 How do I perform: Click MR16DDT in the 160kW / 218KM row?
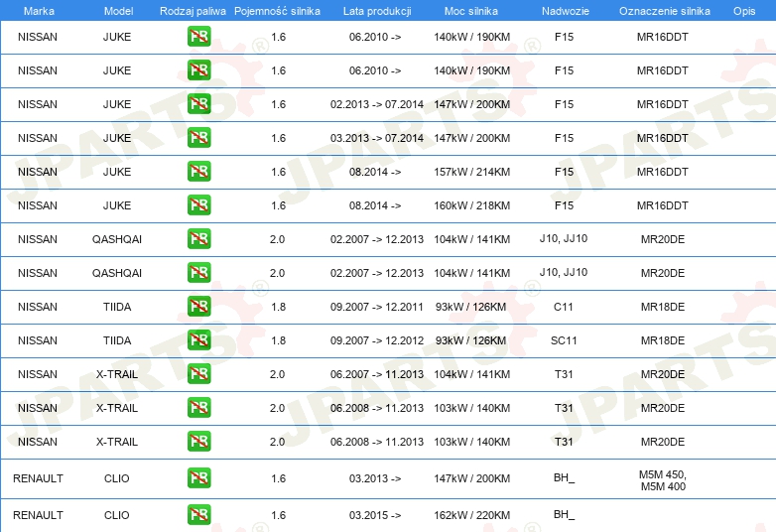coord(662,205)
